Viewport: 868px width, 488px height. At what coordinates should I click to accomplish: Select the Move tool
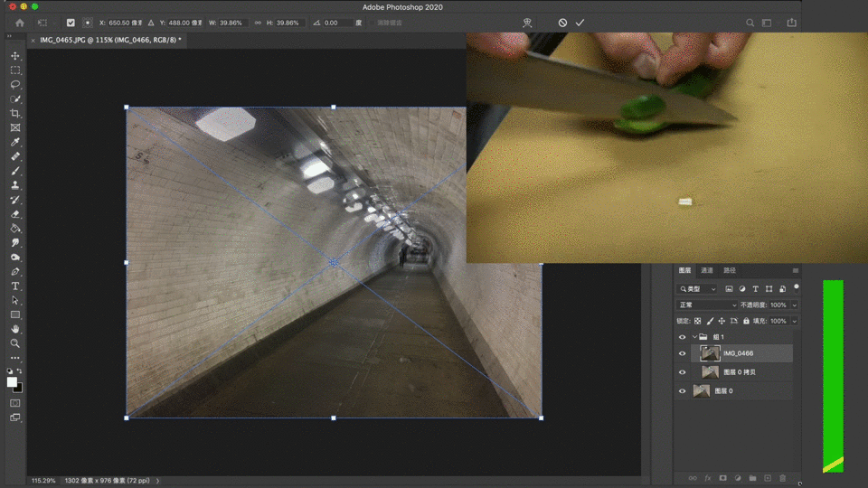tap(15, 56)
